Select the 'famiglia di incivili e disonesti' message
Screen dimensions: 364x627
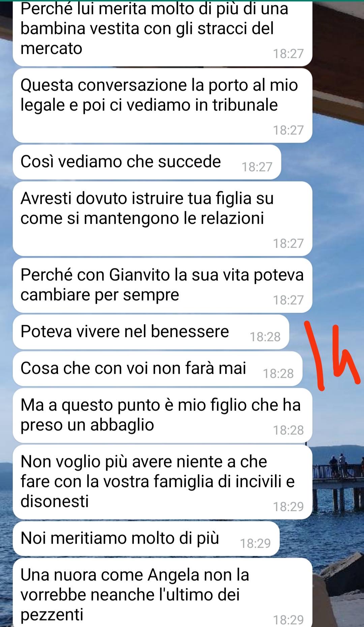coord(162,482)
